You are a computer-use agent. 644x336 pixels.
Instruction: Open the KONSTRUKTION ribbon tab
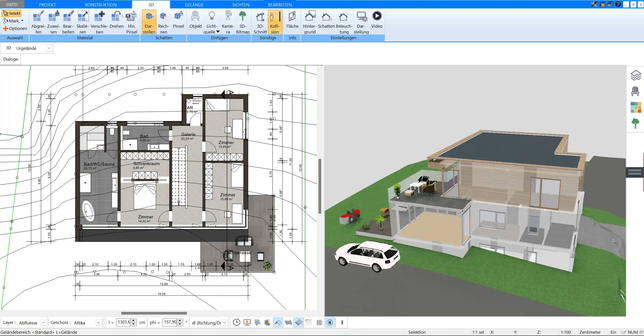pos(101,5)
